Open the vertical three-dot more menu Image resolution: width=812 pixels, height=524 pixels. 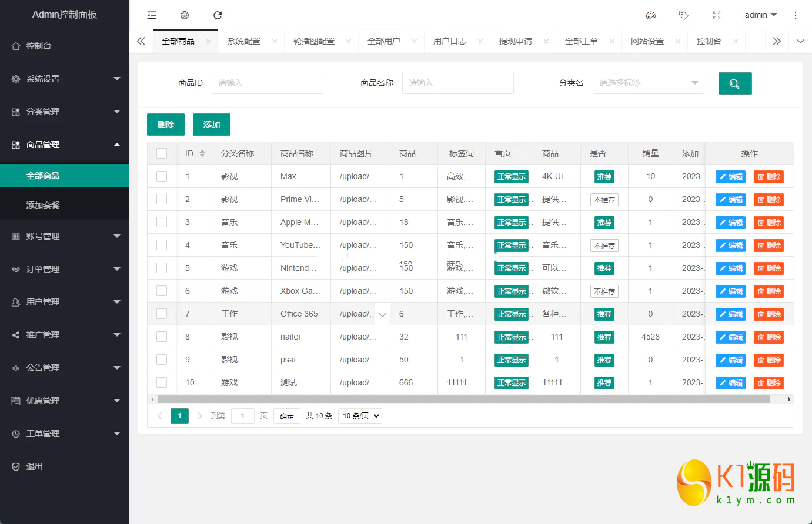click(796, 15)
